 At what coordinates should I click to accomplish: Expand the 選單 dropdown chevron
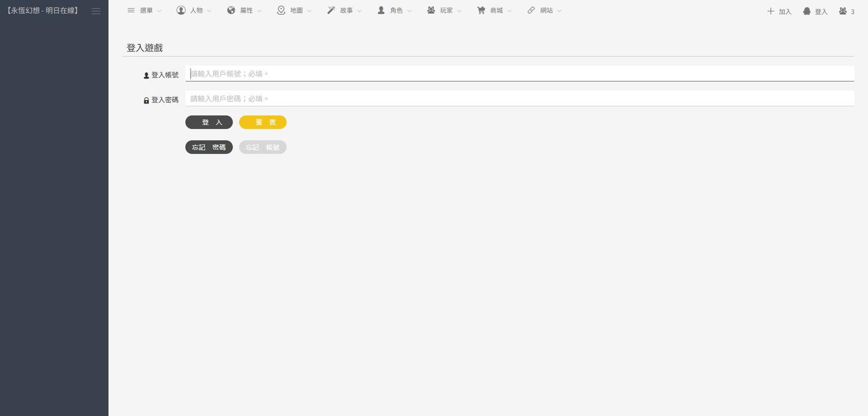coord(159,11)
